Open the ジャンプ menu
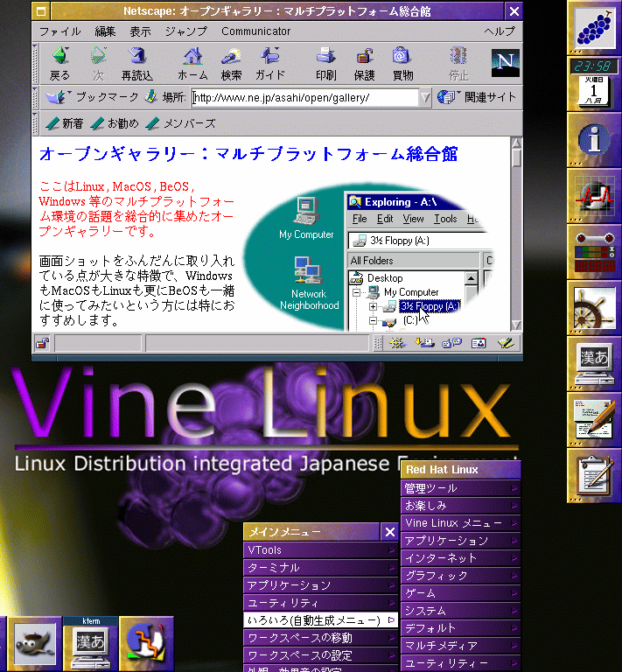 pyautogui.click(x=186, y=31)
